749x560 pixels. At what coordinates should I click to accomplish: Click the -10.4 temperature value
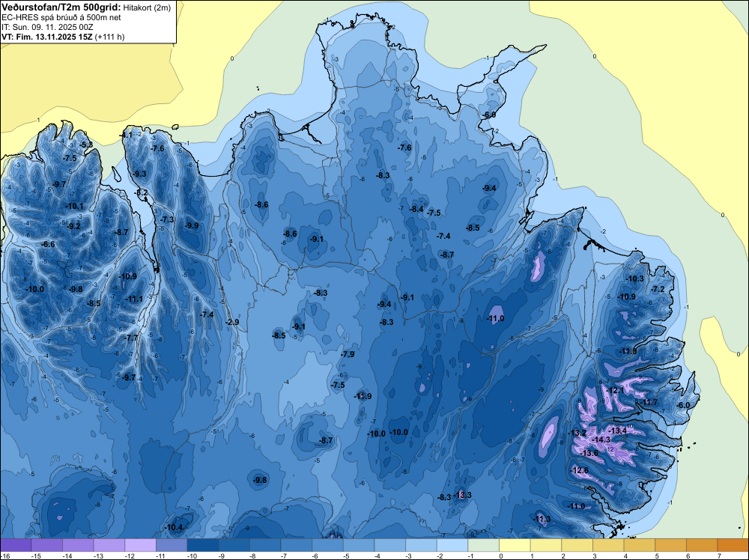coord(173,527)
